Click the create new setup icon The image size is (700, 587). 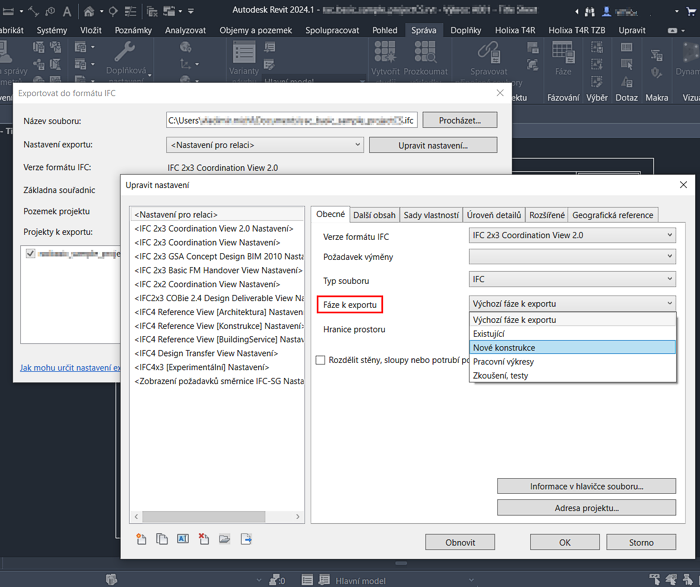(x=141, y=539)
